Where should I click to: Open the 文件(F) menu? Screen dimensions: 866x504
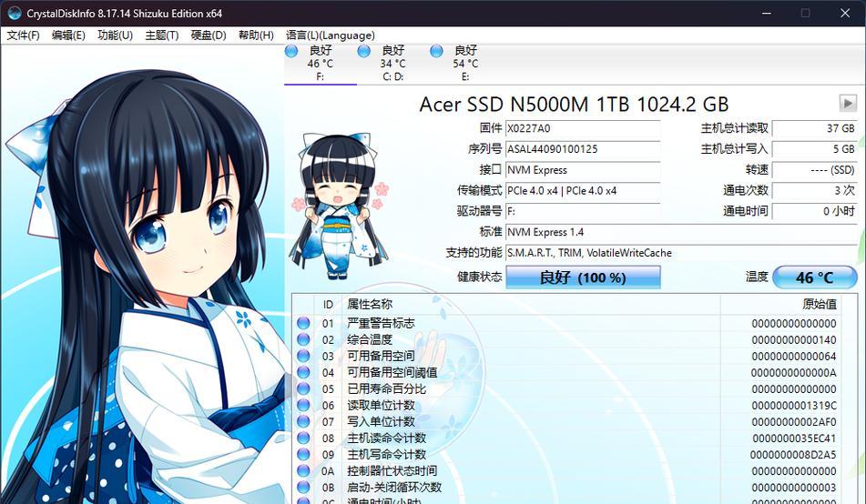pos(23,35)
